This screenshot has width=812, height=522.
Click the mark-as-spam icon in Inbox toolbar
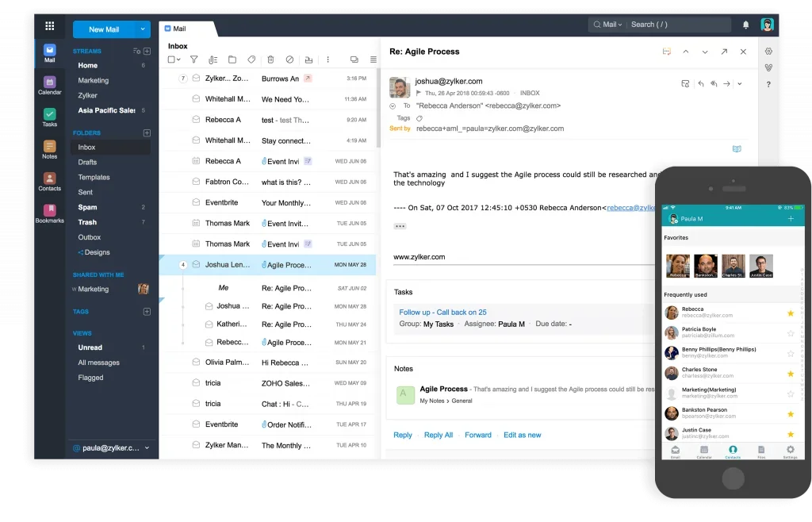[289, 59]
